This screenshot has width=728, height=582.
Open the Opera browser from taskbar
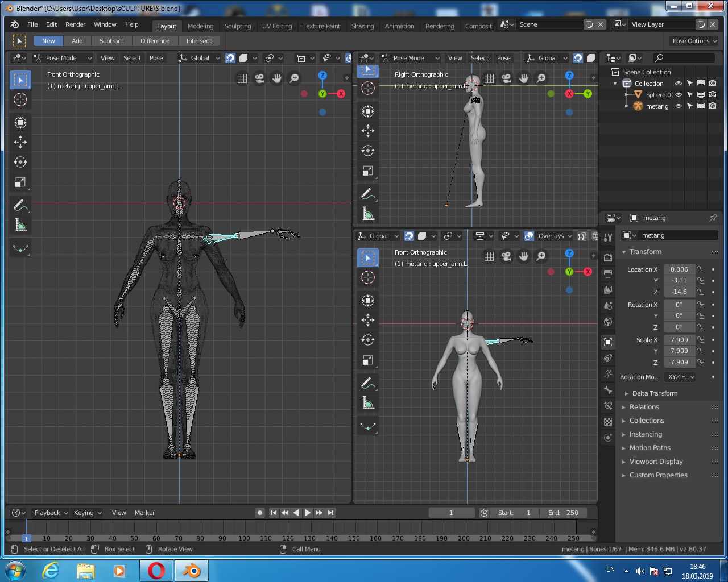point(156,571)
